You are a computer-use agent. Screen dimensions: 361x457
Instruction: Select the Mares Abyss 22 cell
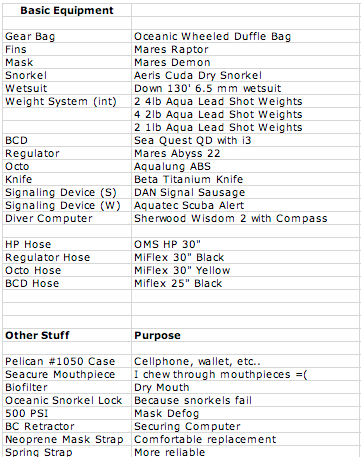point(246,153)
